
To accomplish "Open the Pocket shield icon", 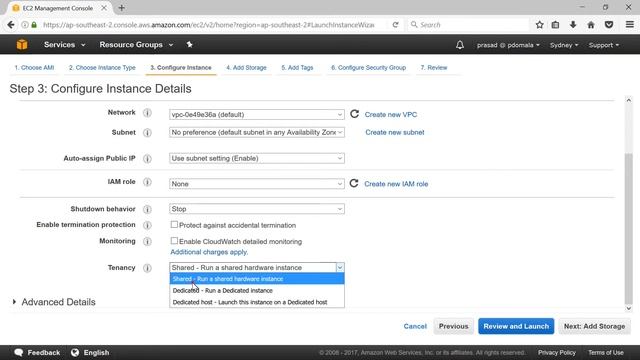I will click(x=609, y=24).
